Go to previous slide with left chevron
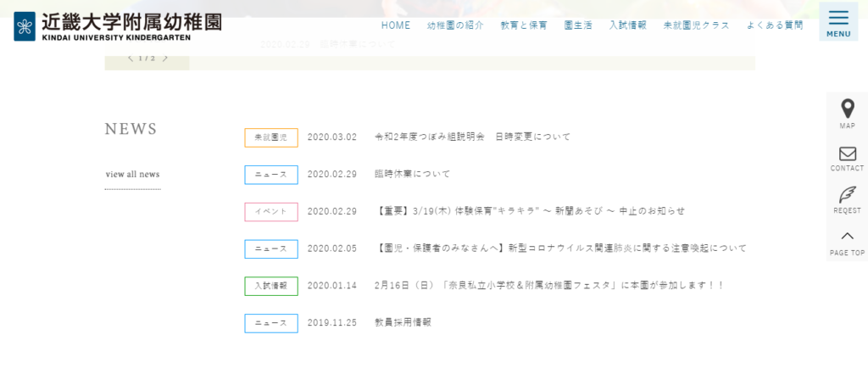The height and width of the screenshot is (385, 868). (131, 59)
